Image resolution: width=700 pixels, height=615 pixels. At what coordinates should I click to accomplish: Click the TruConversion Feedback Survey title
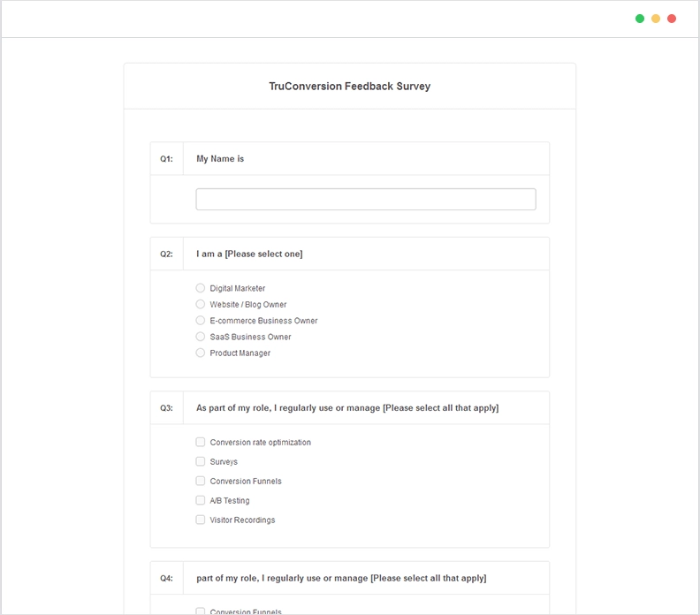coord(349,87)
